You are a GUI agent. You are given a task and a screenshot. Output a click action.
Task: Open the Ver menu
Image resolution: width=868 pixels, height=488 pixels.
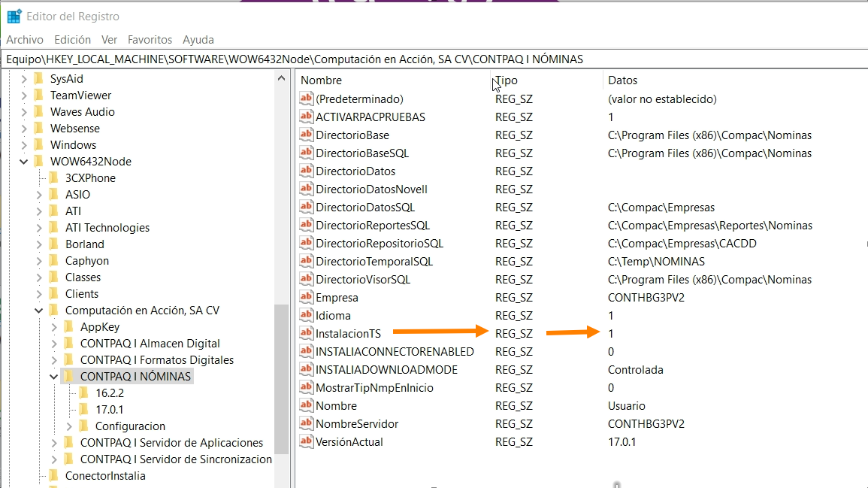(x=109, y=40)
